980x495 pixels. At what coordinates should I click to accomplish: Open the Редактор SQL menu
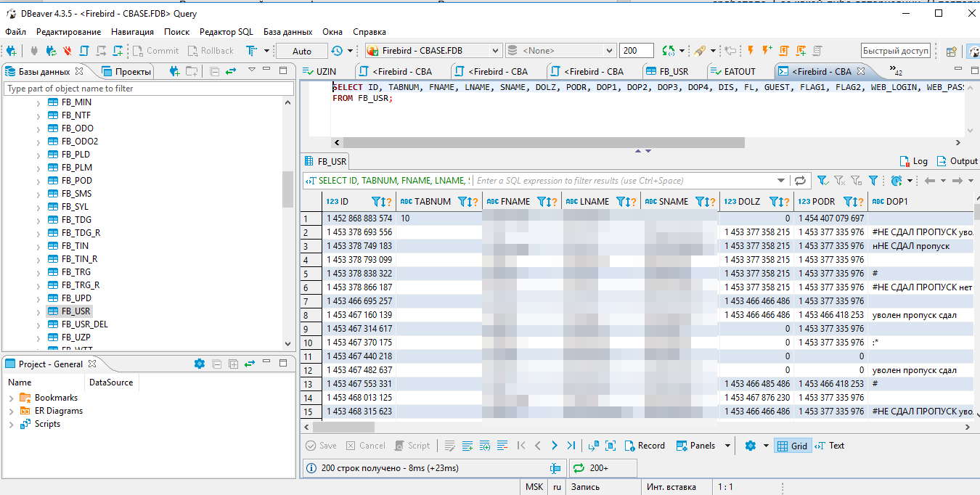point(226,32)
